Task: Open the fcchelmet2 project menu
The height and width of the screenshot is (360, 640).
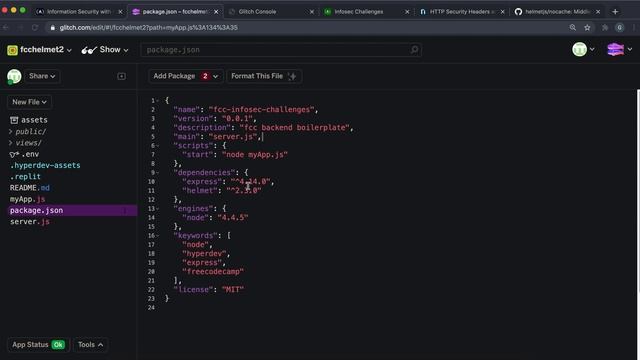Action: click(x=40, y=50)
